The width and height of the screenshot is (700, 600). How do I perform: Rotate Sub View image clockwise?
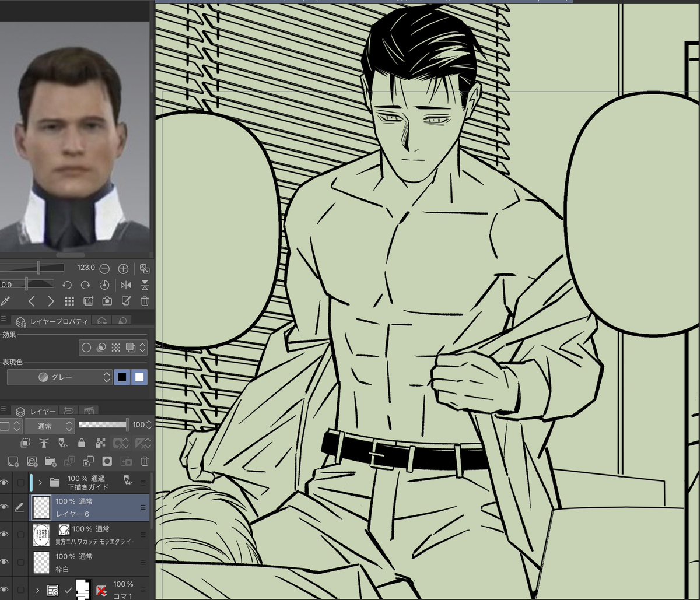(86, 285)
